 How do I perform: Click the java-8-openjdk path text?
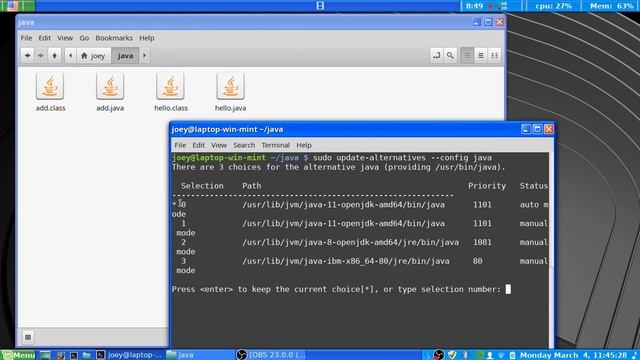click(351, 242)
